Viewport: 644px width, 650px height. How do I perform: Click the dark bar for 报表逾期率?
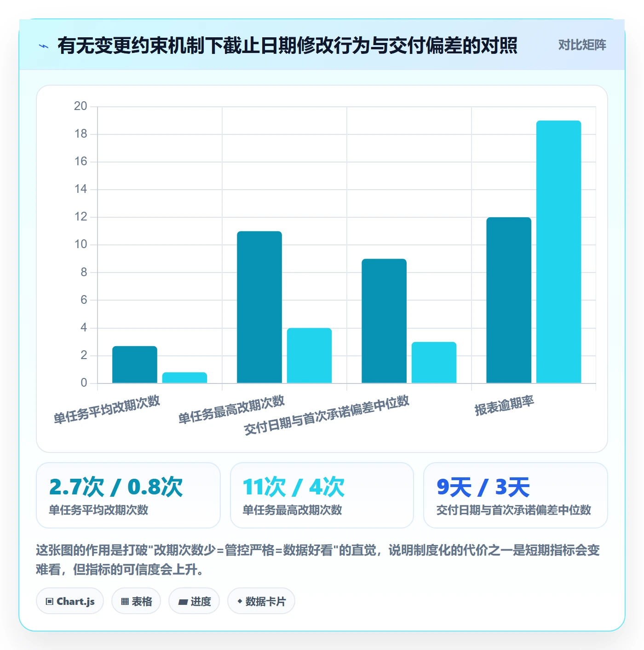509,300
